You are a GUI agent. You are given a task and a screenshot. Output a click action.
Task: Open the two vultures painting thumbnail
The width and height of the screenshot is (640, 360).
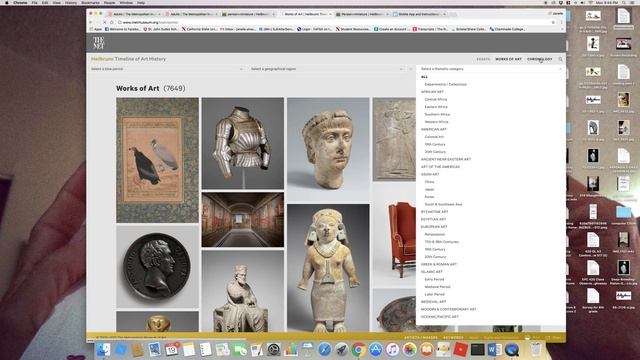pos(158,160)
